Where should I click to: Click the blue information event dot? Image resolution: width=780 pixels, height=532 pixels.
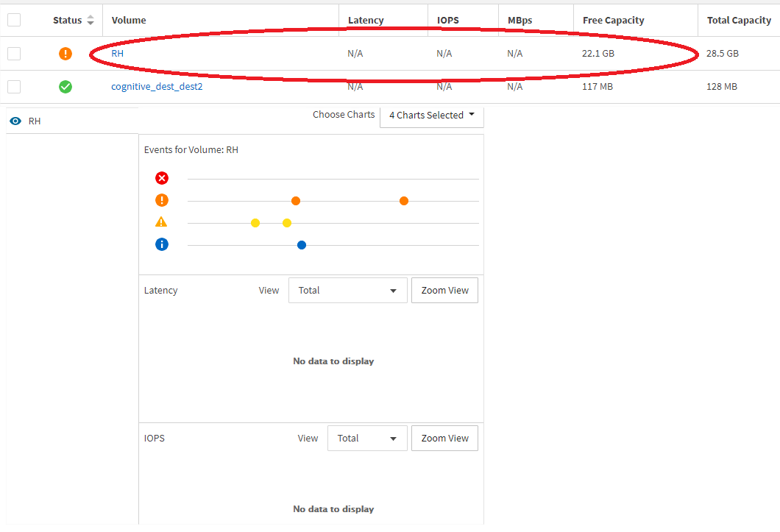(x=302, y=245)
